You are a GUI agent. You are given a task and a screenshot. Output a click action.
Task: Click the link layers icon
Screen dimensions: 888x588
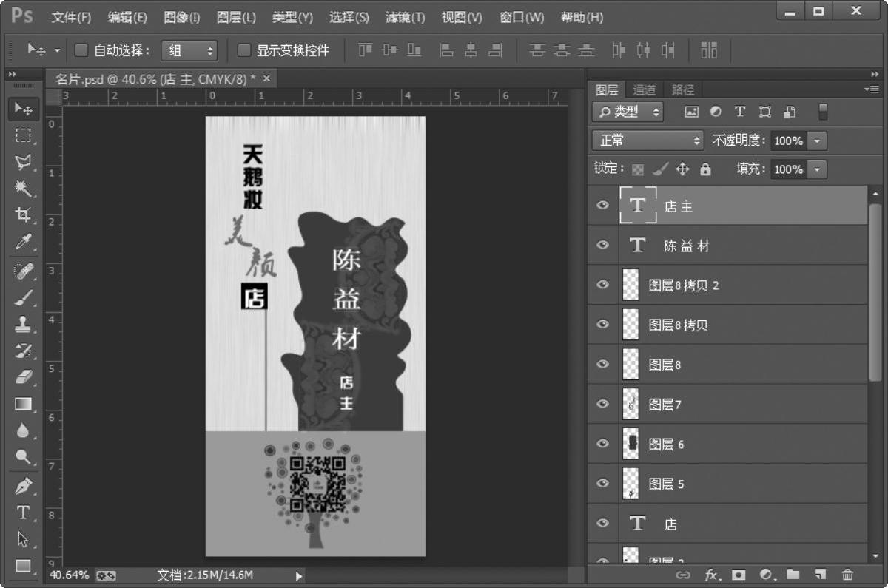[x=683, y=575]
